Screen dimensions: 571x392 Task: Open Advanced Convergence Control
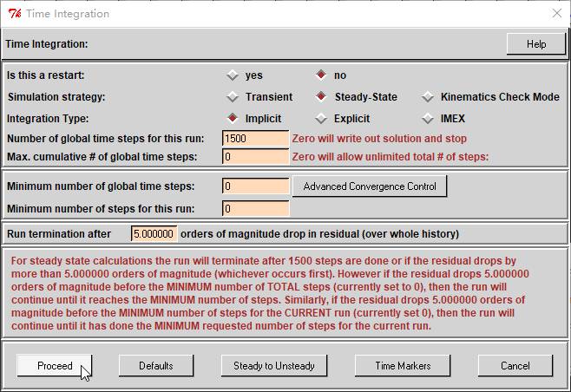click(x=370, y=186)
